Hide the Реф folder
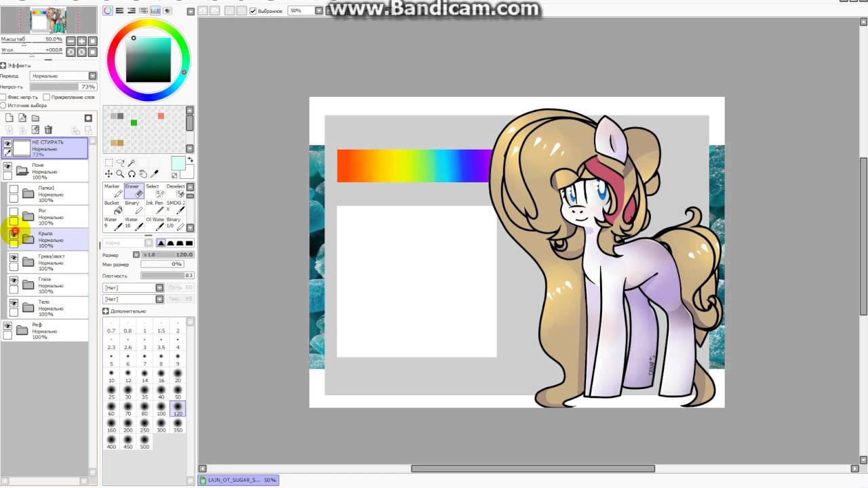The width and height of the screenshot is (868, 488). coord(7,326)
